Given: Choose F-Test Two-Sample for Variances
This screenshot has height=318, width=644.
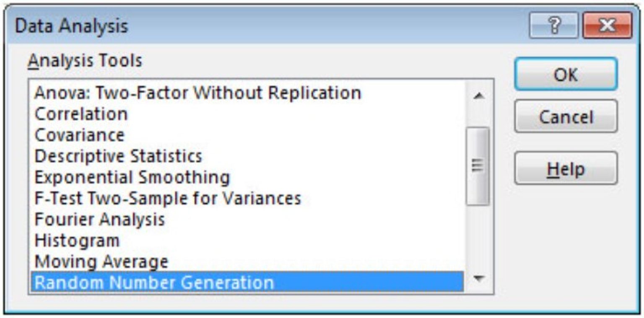Looking at the screenshot, I should pos(168,198).
